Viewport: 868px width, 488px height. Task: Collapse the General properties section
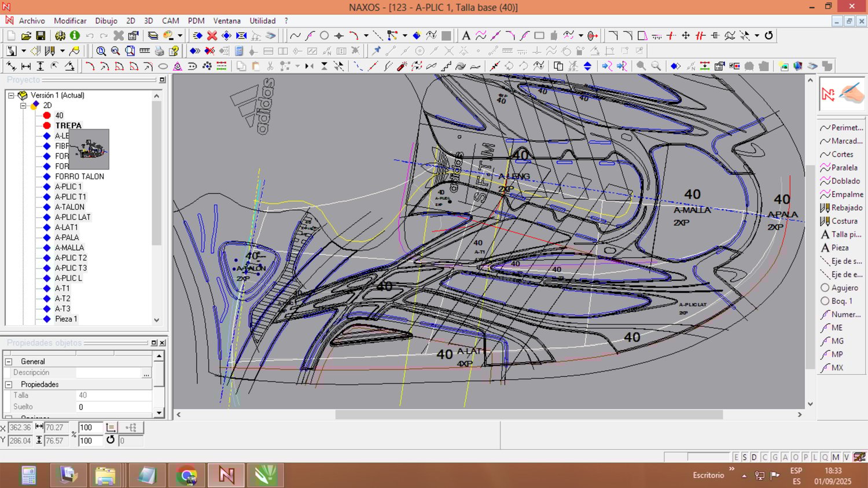(x=9, y=361)
